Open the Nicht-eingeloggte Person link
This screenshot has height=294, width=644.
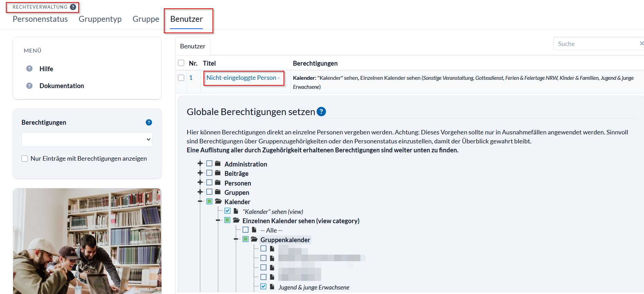[241, 78]
